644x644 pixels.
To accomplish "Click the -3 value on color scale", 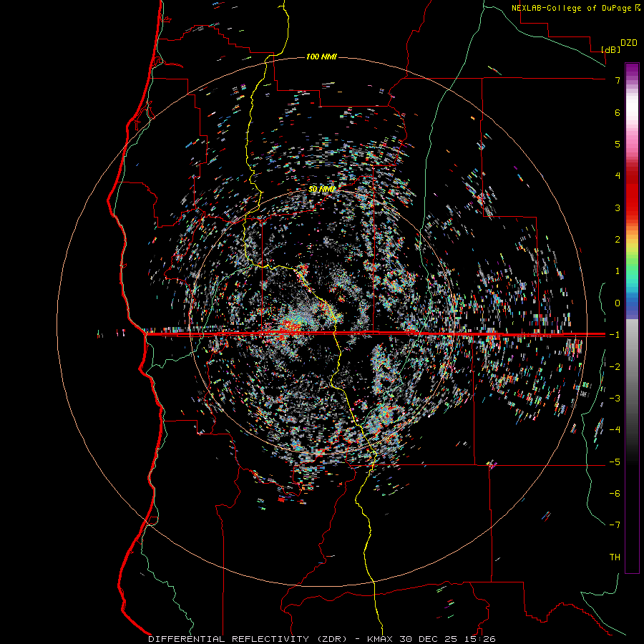I will coord(615,399).
